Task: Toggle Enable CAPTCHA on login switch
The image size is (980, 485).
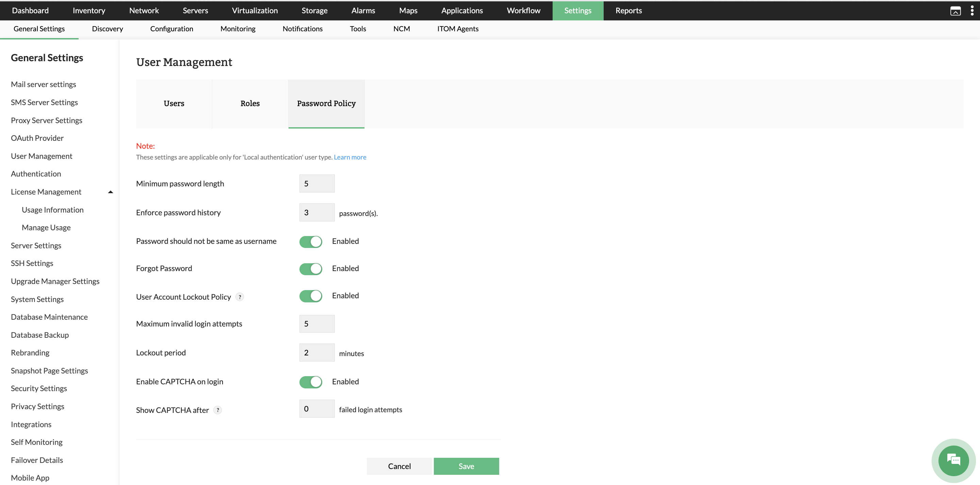Action: (310, 382)
